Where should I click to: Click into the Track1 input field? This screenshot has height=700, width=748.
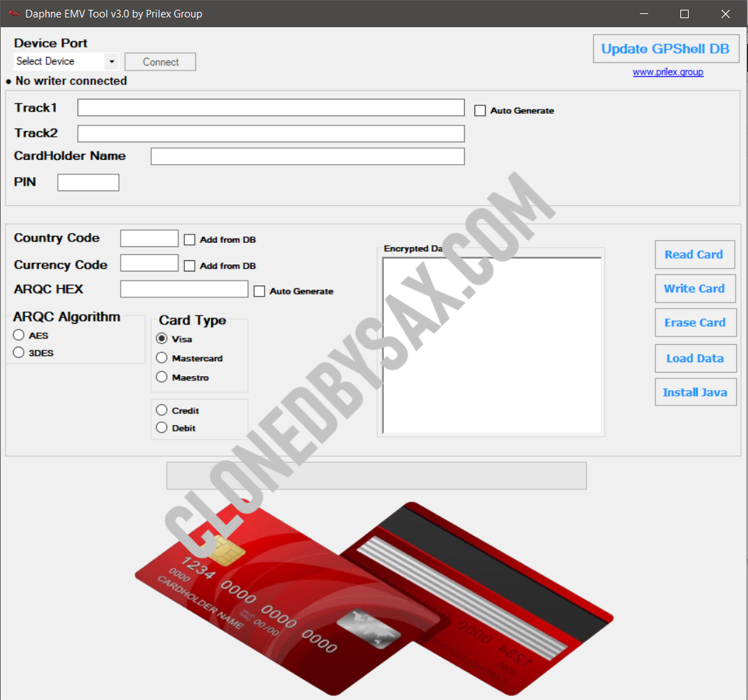(x=271, y=107)
